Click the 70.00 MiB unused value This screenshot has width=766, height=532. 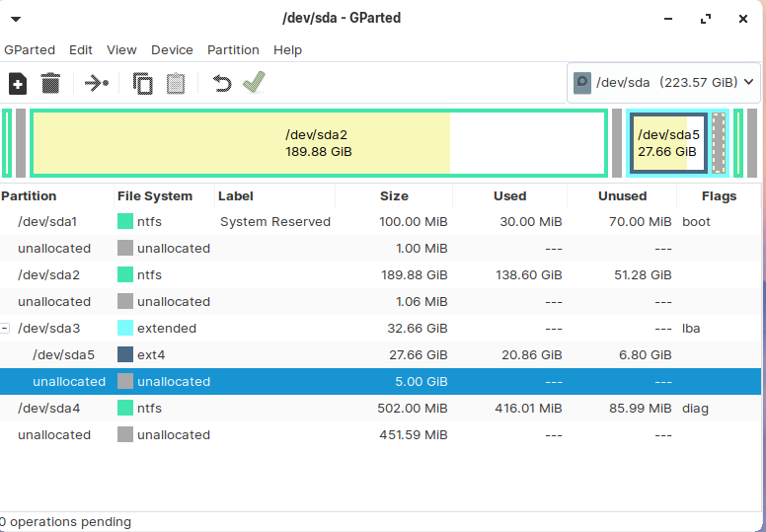(x=640, y=222)
